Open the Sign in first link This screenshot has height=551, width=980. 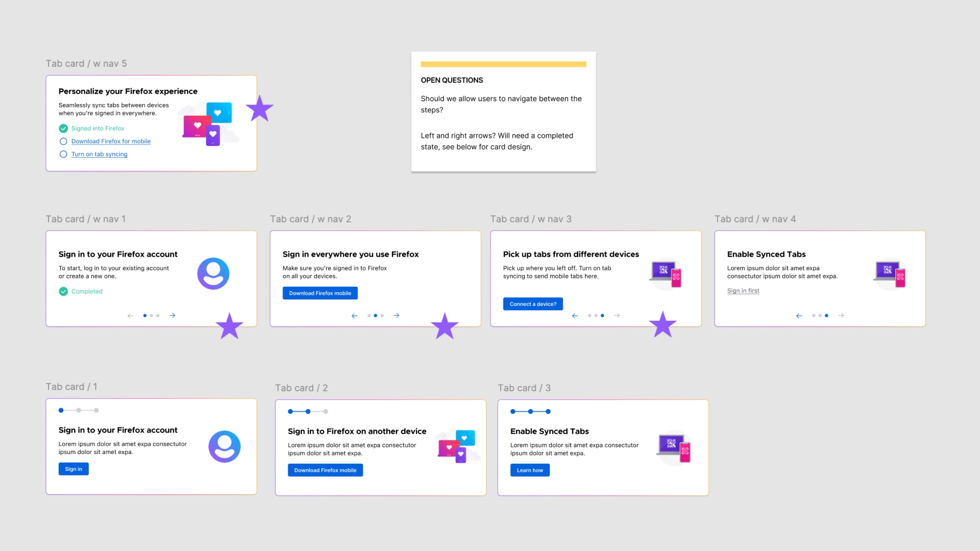click(743, 291)
